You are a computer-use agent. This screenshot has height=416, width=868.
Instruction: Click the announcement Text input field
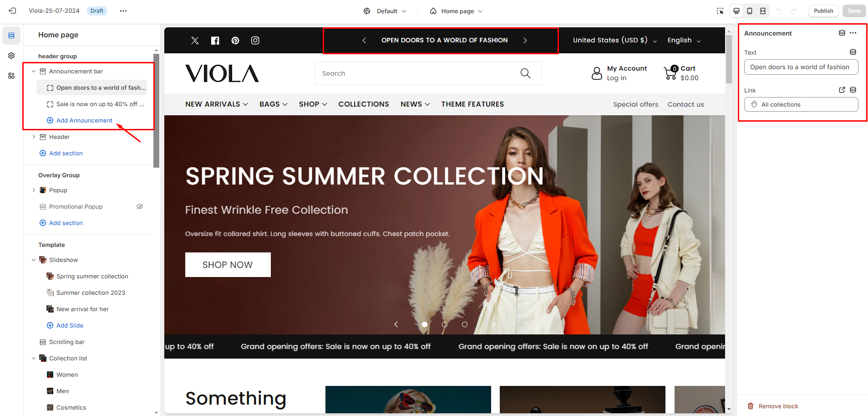(x=801, y=67)
